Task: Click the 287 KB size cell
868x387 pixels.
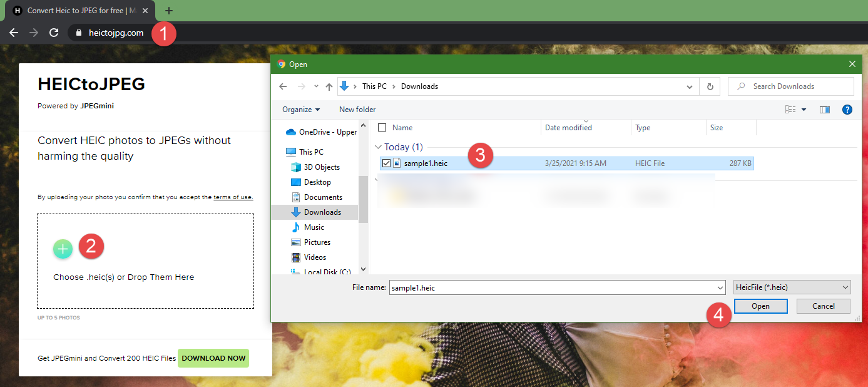Action: 740,163
